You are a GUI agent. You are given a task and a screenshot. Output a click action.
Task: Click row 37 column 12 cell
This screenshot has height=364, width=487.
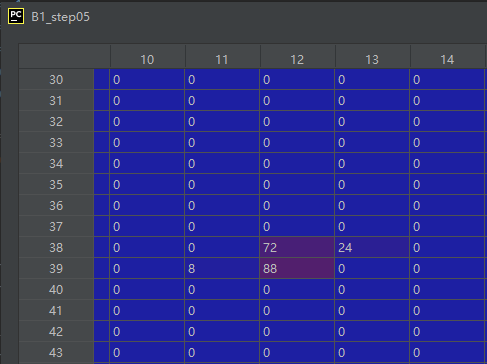click(x=297, y=226)
